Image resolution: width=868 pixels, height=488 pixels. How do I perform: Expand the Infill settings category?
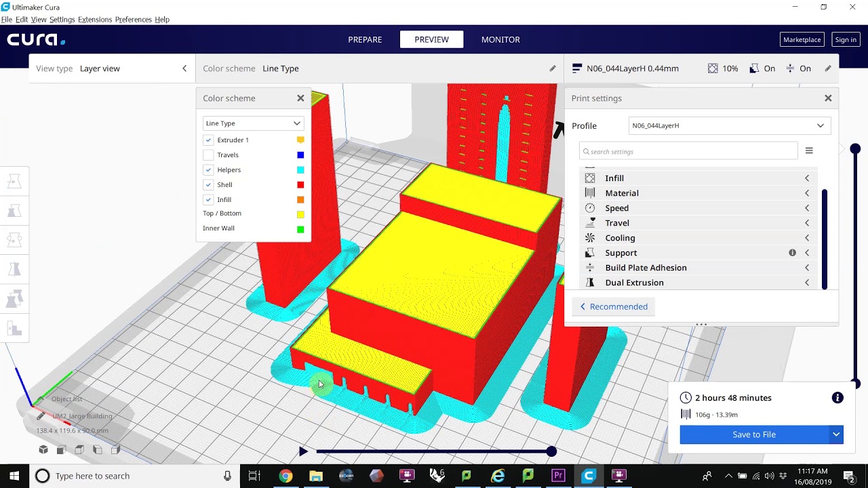[698, 178]
